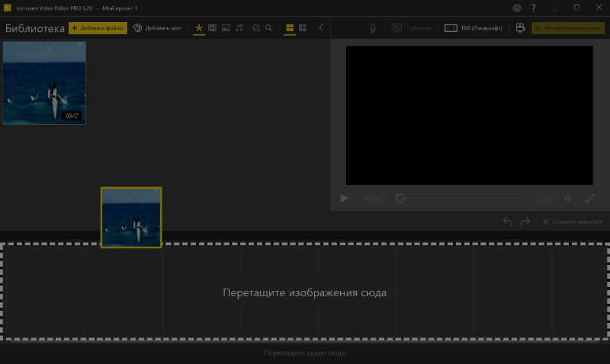Click the dragged thumbnail over timeline
The width and height of the screenshot is (610, 364).
point(131,218)
